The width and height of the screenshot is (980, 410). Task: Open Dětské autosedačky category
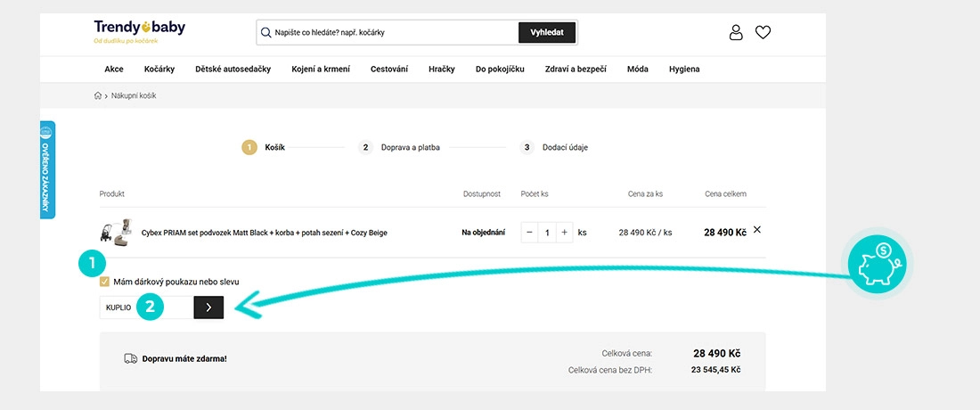pyautogui.click(x=233, y=70)
